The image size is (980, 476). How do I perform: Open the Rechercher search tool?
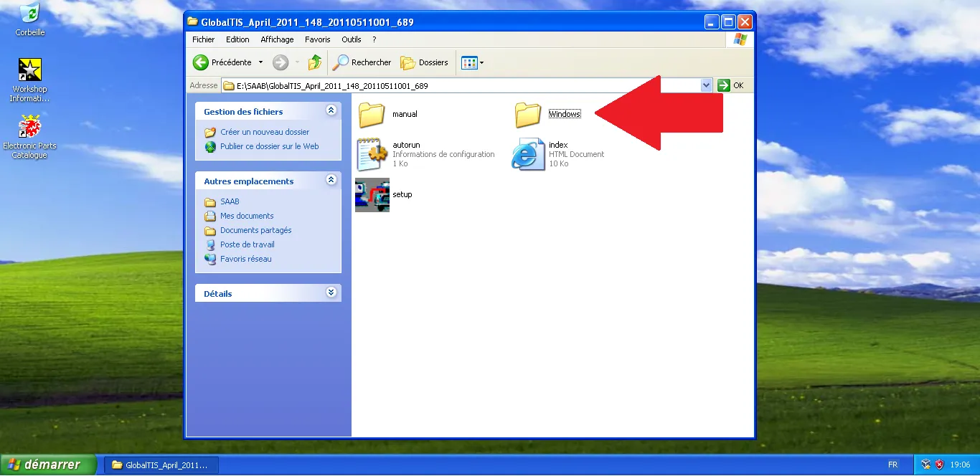tap(362, 62)
